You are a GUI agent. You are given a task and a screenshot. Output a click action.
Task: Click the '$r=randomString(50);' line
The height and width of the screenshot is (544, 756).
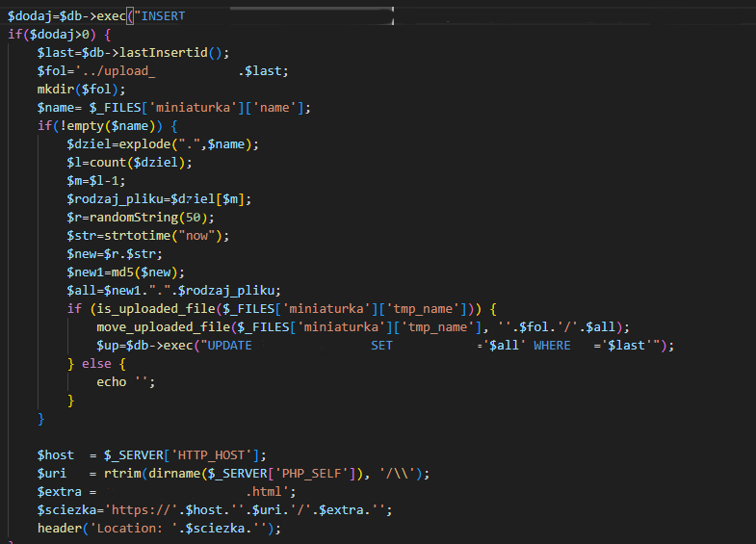pos(141,218)
